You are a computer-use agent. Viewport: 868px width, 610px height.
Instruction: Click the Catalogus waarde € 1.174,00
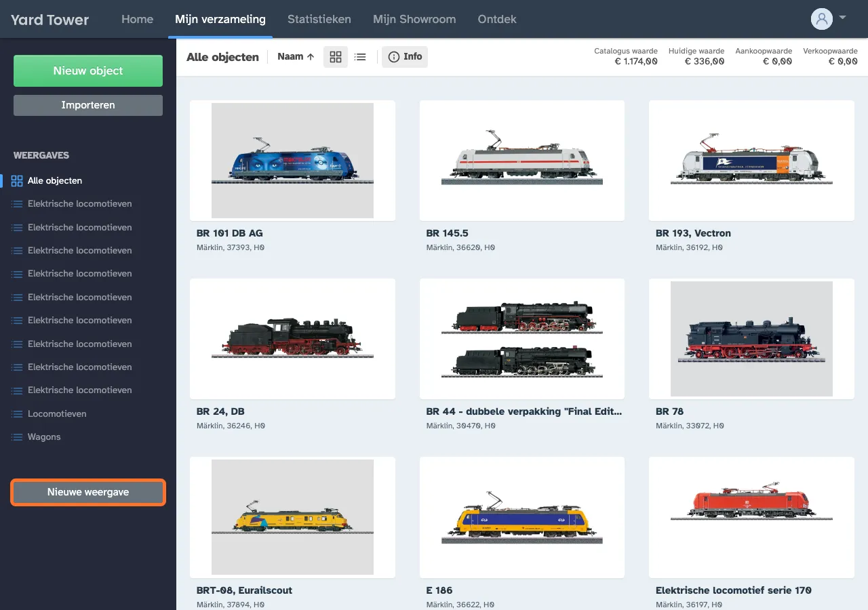pyautogui.click(x=625, y=56)
